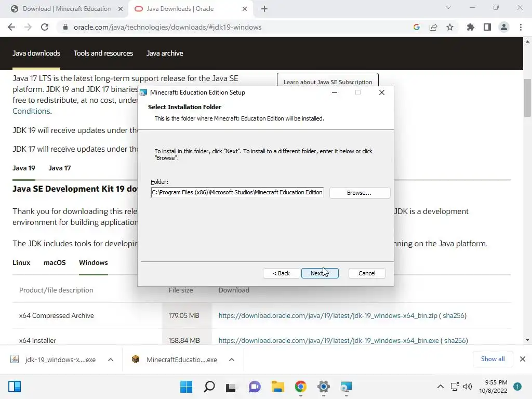Viewport: 532px width, 399px height.
Task: Open the sha256 link for the x64 Installer
Action: tap(455, 340)
